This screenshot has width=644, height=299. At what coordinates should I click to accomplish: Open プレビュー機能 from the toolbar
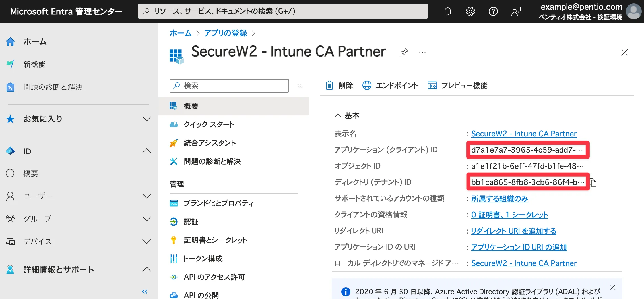tap(457, 86)
